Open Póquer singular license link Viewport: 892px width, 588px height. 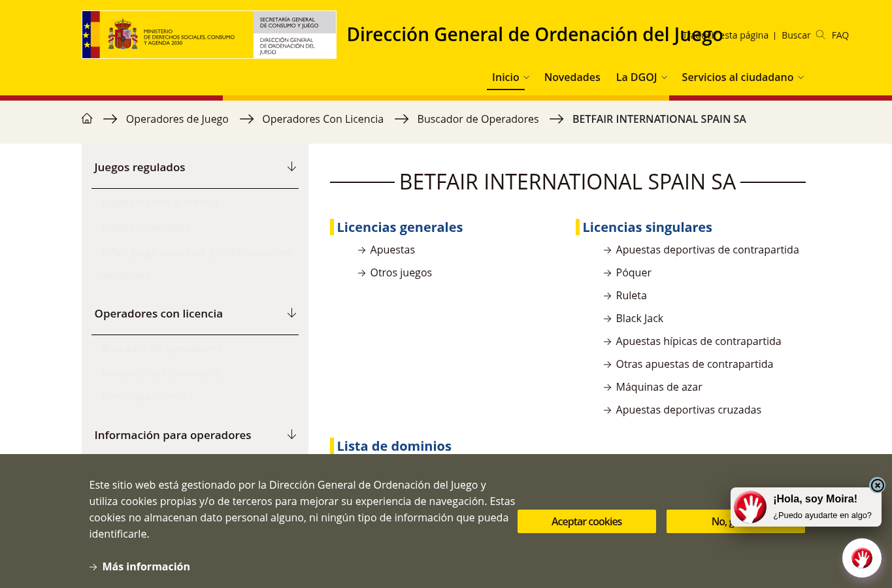pos(633,272)
